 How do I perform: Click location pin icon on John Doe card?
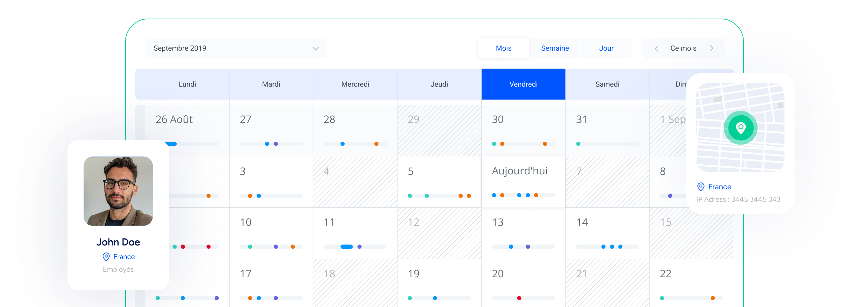pyautogui.click(x=106, y=257)
